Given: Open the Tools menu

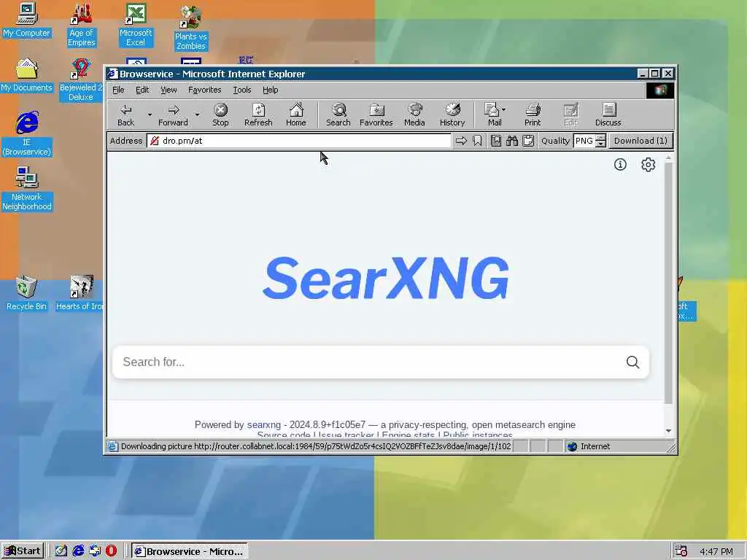Looking at the screenshot, I should coord(241,90).
